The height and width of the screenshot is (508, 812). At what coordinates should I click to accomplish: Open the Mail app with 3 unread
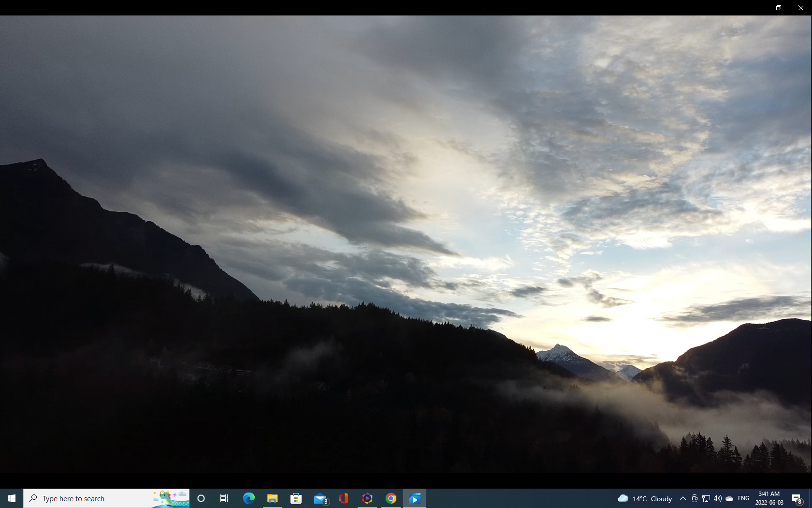[x=320, y=498]
